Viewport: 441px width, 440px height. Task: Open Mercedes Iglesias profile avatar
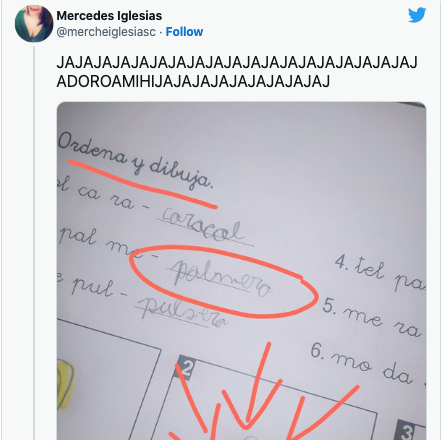[34, 24]
